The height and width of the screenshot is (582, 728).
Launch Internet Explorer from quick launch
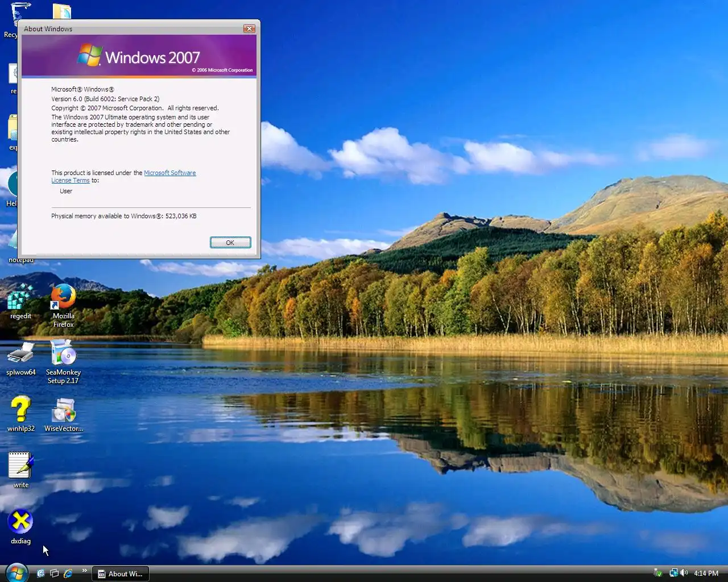click(68, 573)
